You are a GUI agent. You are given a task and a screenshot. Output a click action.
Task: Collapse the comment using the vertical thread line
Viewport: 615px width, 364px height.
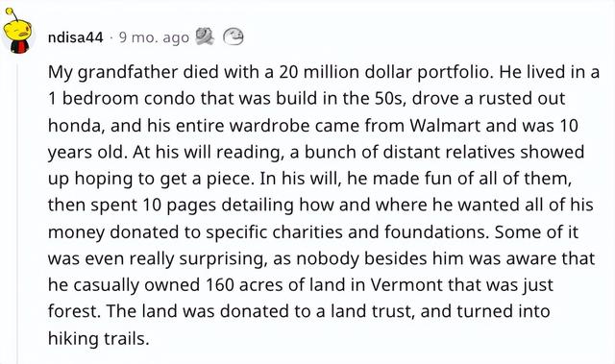point(17,213)
